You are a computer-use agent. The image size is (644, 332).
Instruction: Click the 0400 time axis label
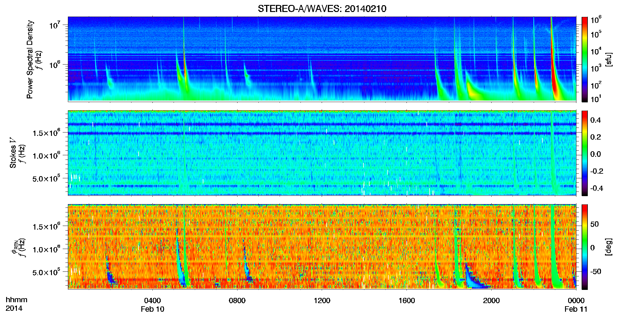(152, 300)
